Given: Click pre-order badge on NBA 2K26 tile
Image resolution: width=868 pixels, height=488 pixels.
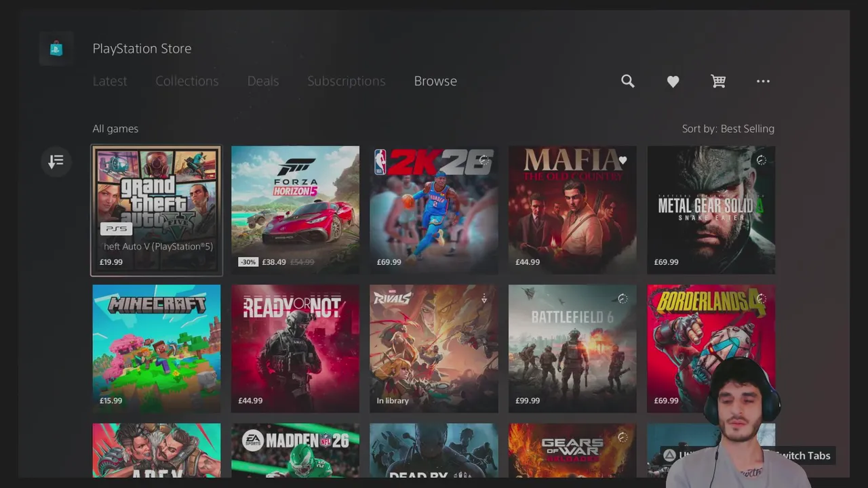Looking at the screenshot, I should coord(484,161).
